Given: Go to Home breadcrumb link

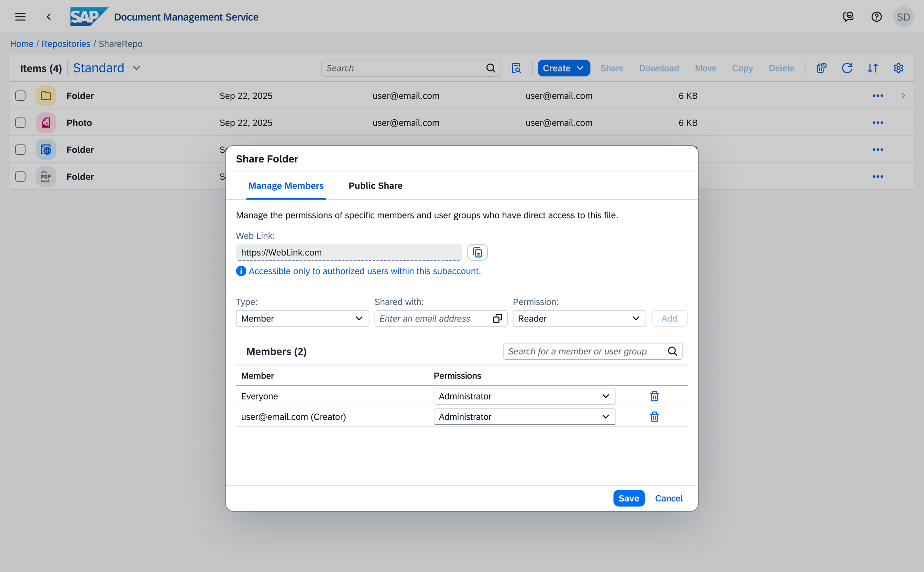Looking at the screenshot, I should [x=22, y=44].
